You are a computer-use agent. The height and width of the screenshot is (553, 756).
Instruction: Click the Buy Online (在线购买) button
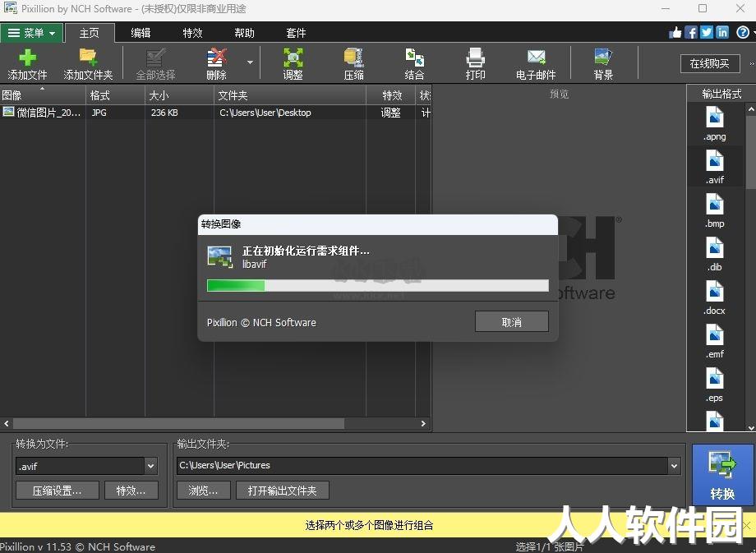pos(710,63)
